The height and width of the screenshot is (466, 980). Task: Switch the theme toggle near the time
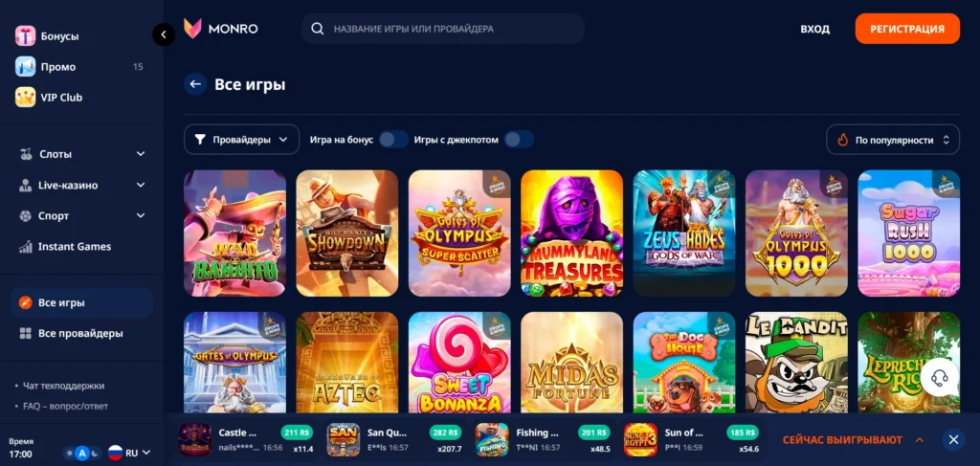(82, 454)
